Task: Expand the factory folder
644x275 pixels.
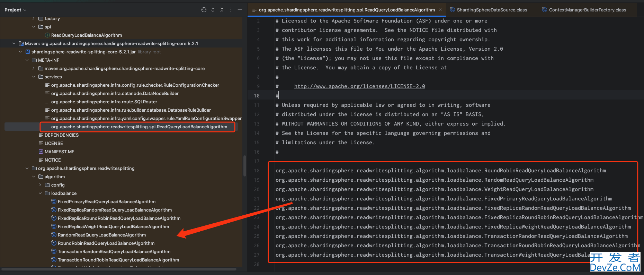Action: tap(34, 18)
